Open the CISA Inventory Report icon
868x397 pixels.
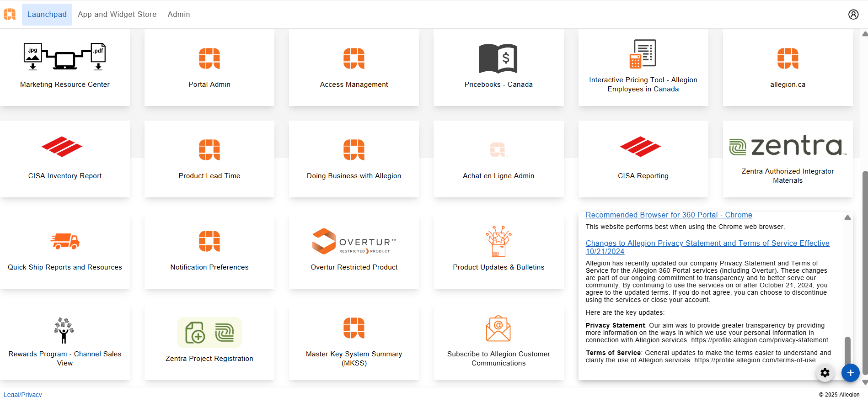coord(62,147)
